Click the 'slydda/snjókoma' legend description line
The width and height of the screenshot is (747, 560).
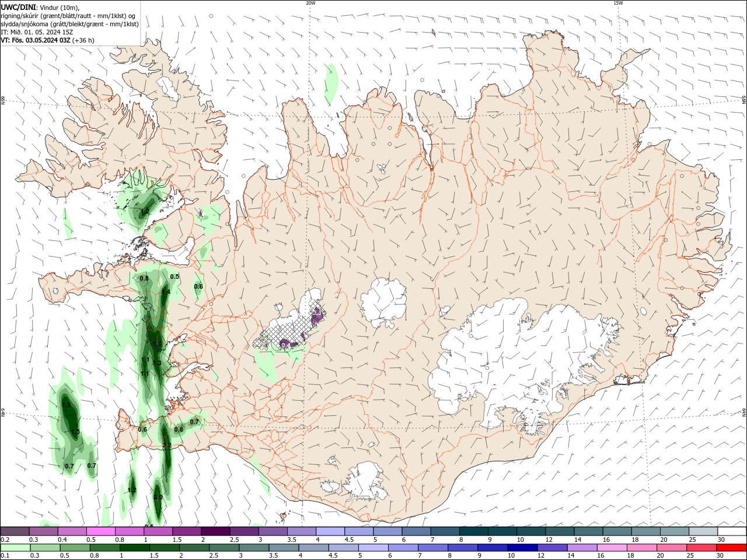(69, 24)
